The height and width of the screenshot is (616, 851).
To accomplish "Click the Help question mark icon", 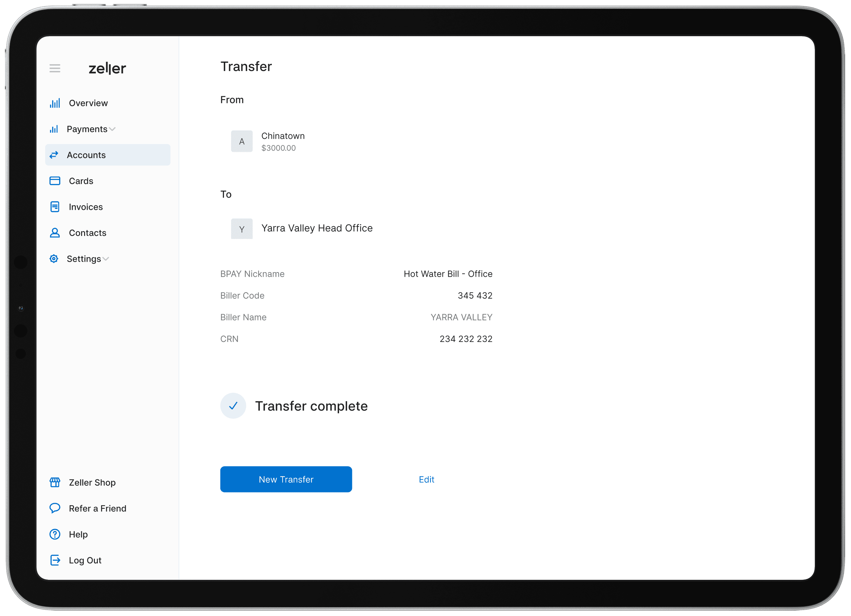I will pos(55,534).
